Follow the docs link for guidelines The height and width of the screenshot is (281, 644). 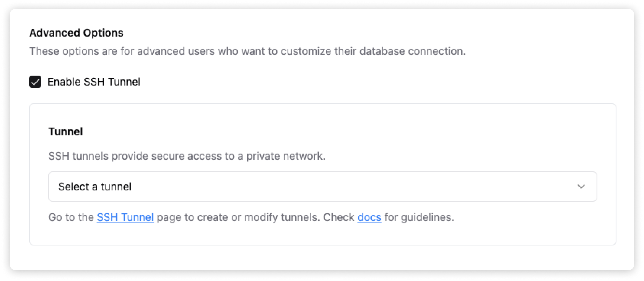369,217
